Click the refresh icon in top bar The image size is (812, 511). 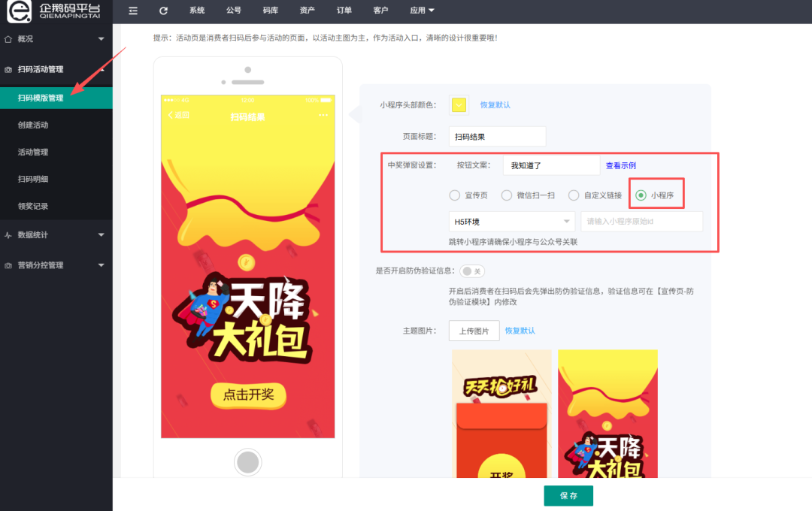pos(163,11)
